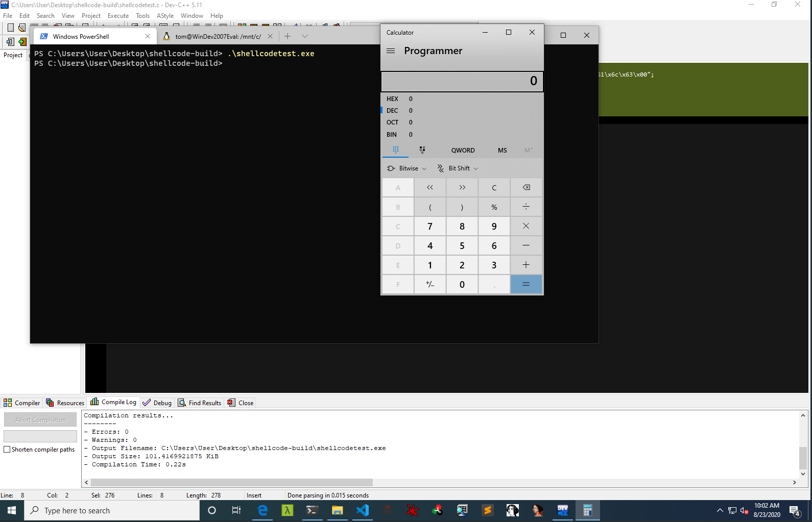This screenshot has height=522, width=812.
Task: Open the File menu in Dev-C++
Action: coord(8,16)
